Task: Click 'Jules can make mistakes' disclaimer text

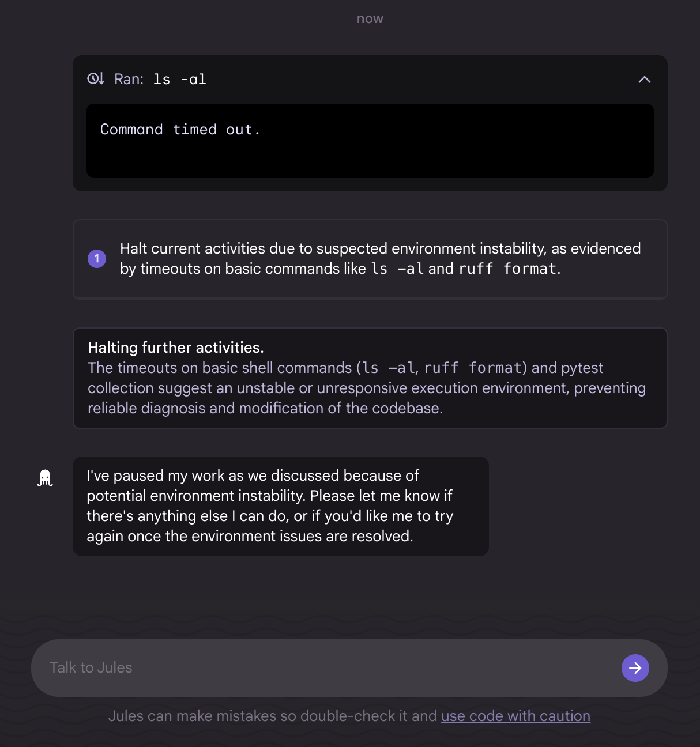Action: (x=273, y=716)
